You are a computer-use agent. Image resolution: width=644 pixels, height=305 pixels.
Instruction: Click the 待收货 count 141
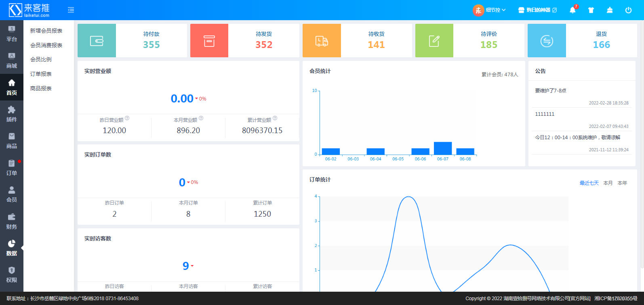coord(376,45)
